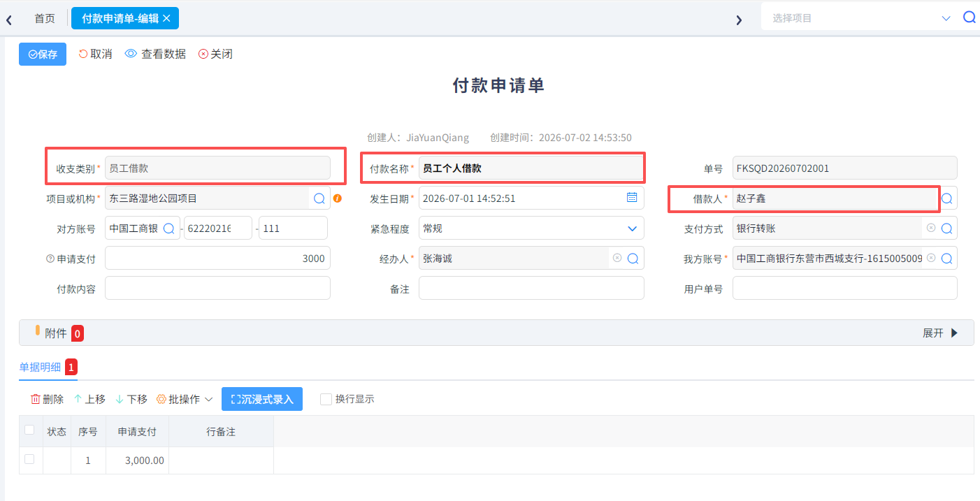
Task: Click the 查看数据 eye icon
Action: click(x=131, y=54)
